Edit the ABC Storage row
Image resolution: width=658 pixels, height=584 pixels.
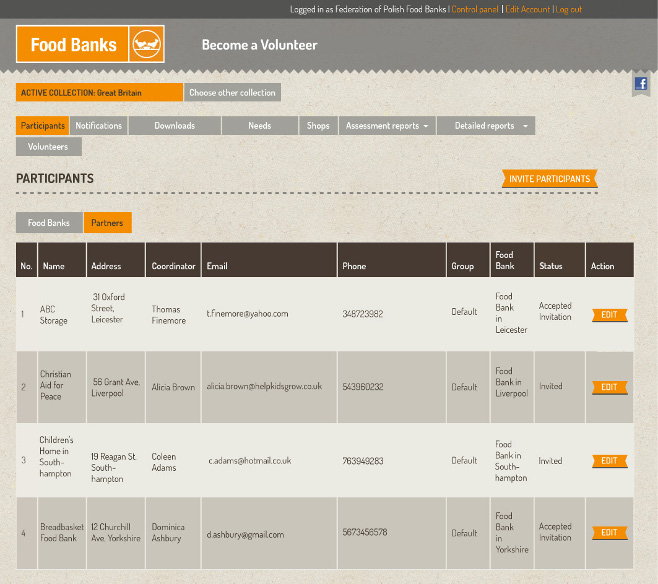609,315
